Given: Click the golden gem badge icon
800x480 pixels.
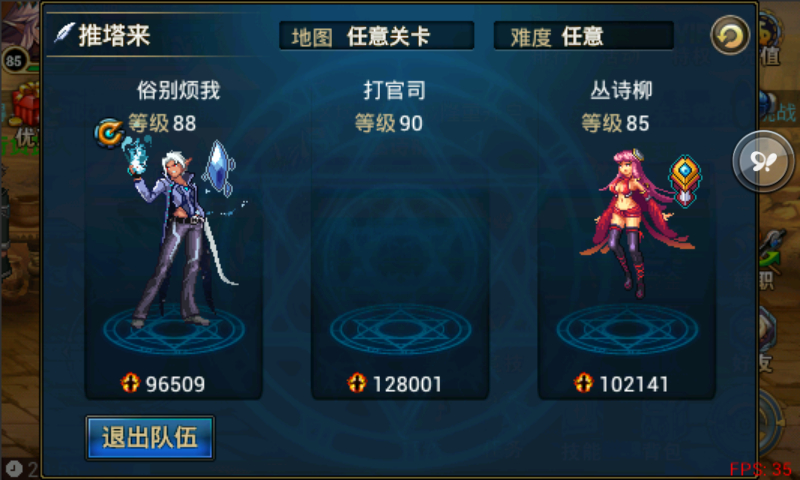Looking at the screenshot, I should (x=685, y=181).
